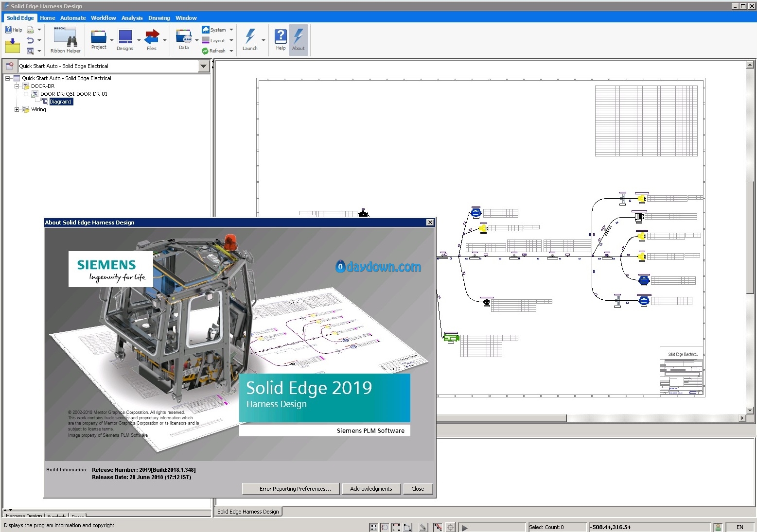Select the bottom Solid Edge Harness Design tab

click(248, 512)
